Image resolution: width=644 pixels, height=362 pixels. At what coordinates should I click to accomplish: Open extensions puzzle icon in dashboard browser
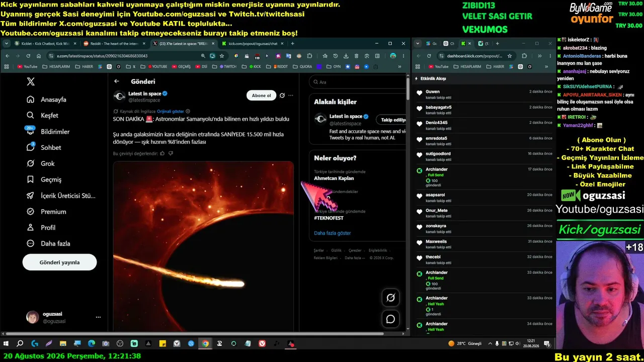pos(524,56)
